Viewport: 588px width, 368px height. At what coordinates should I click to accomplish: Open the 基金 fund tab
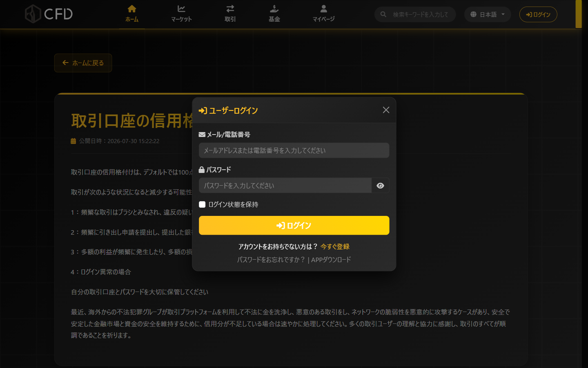point(274,14)
